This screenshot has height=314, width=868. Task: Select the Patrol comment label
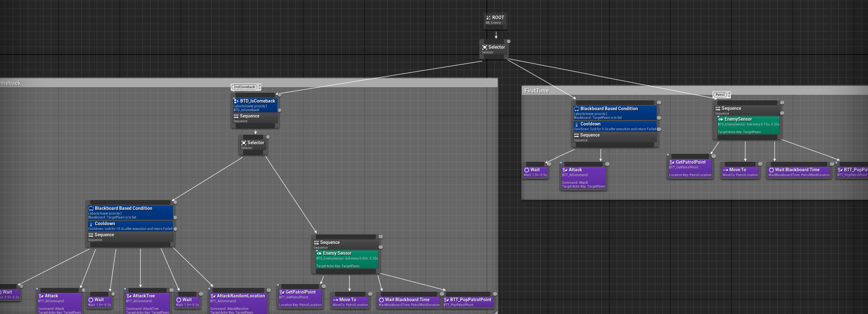tap(720, 95)
